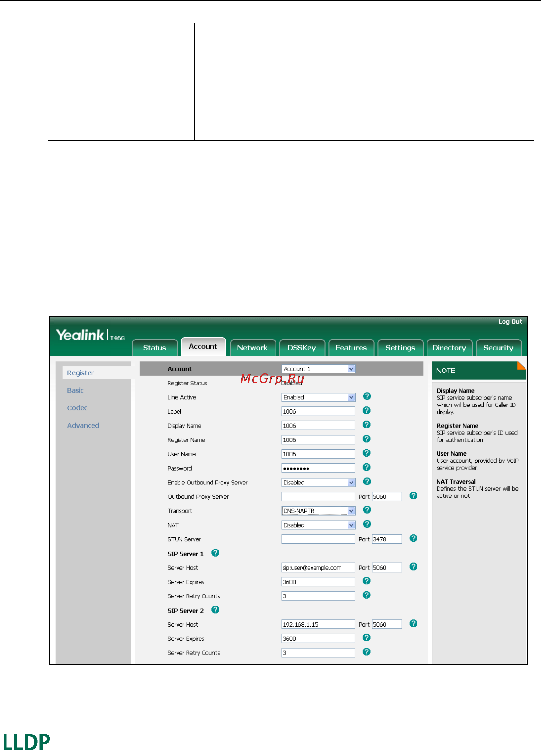This screenshot has width=541, height=756.
Task: Click the Password help icon
Action: (367, 467)
